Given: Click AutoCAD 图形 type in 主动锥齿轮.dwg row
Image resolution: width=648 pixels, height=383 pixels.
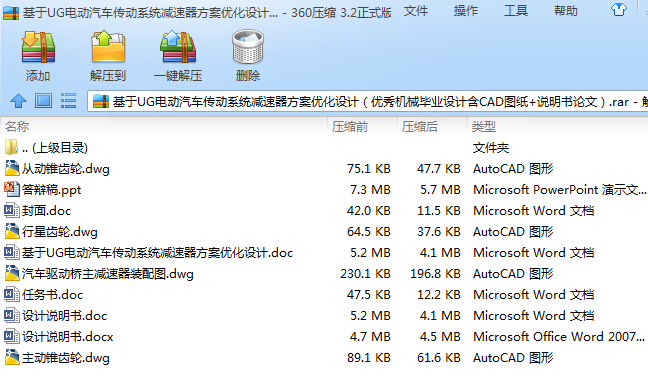Looking at the screenshot, I should (513, 358).
